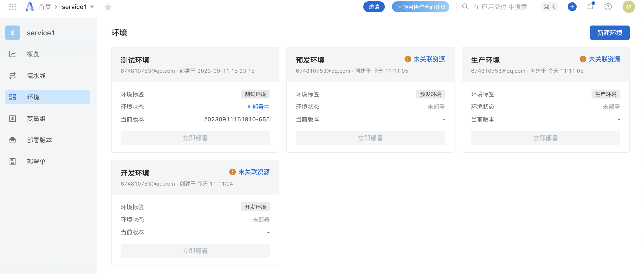Open 概览 in the sidebar

48,54
